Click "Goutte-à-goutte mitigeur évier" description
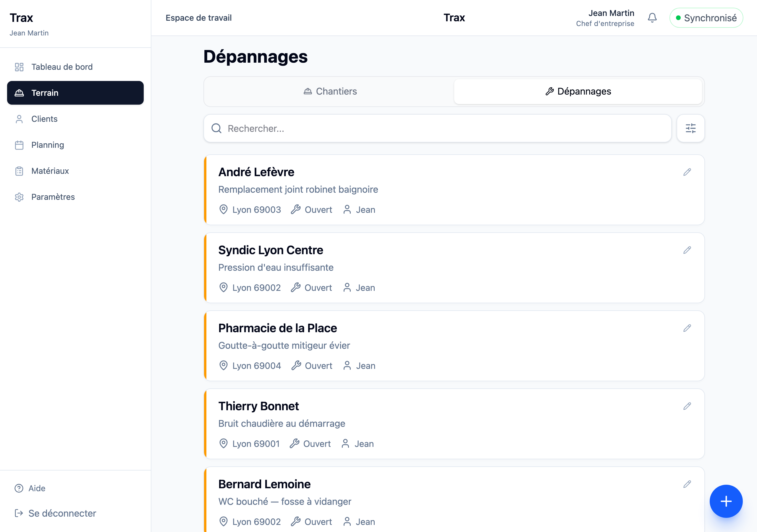The height and width of the screenshot is (532, 757). (x=284, y=346)
